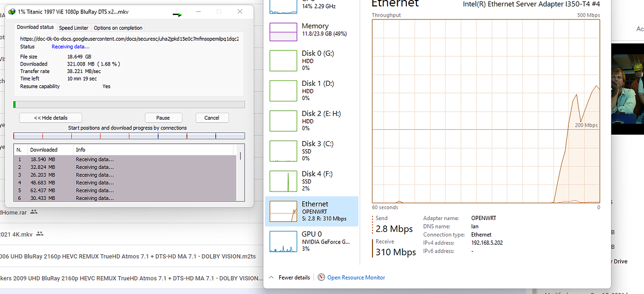
Task: Click the Send 2.8 Mbps value
Action: click(394, 229)
